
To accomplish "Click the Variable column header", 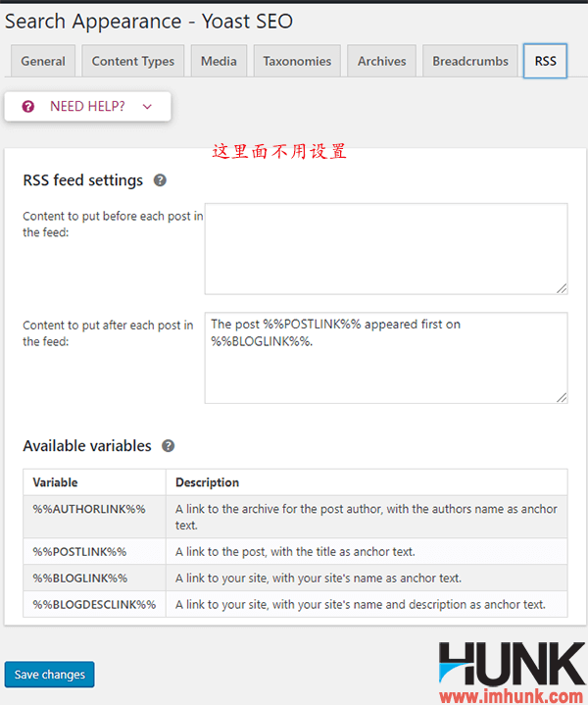I will pos(94,482).
